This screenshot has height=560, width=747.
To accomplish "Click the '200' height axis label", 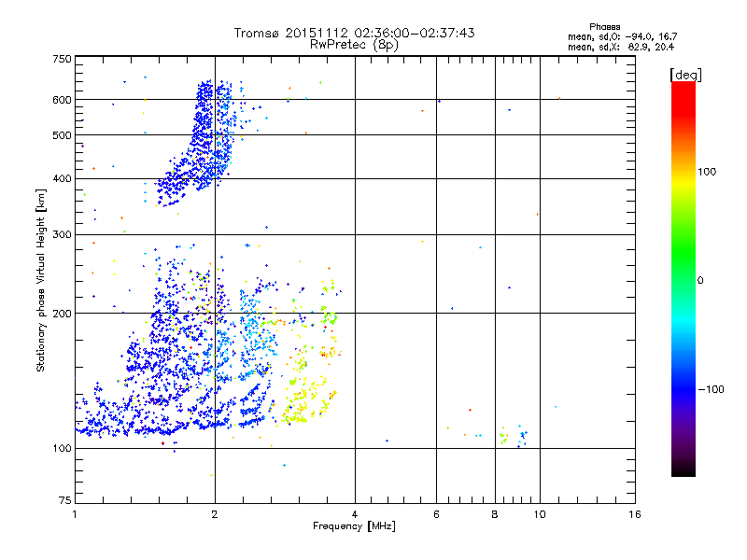I will point(62,314).
